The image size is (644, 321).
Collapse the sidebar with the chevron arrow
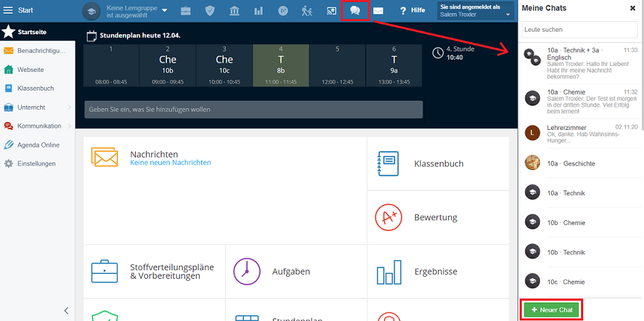coord(66,310)
